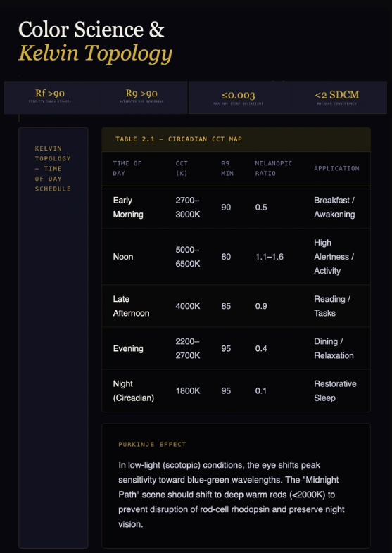The width and height of the screenshot is (392, 553).
Task: Click the 'High Alertness / Activity' cell
Action: tap(334, 257)
